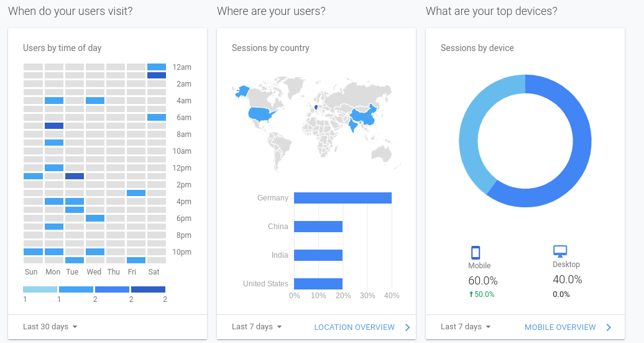The height and width of the screenshot is (343, 644).
Task: Click the light blue desktop donut segment
Action: [x=472, y=131]
